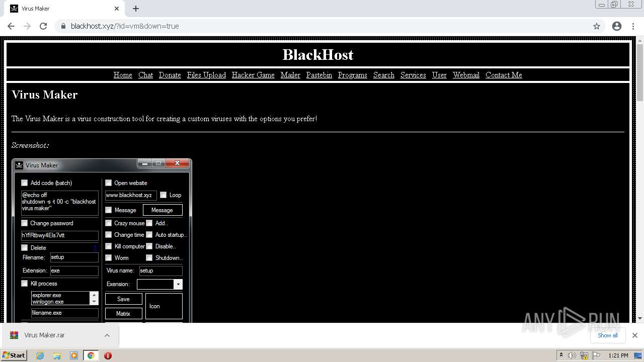Show all downloads
The height and width of the screenshot is (362, 644).
coord(607,335)
